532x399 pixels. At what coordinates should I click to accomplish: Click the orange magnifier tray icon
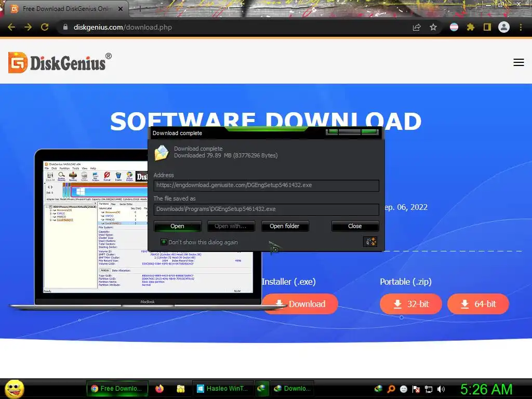tap(391, 389)
